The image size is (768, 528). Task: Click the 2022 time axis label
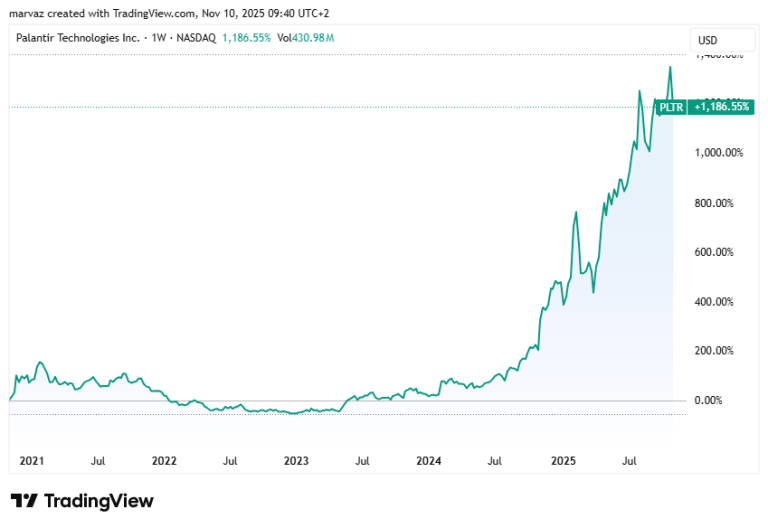coord(164,461)
